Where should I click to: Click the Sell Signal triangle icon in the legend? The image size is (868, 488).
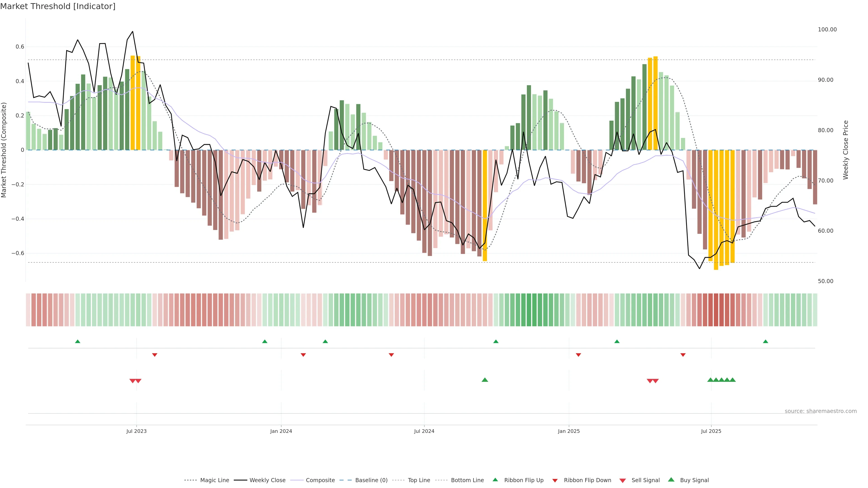click(623, 480)
